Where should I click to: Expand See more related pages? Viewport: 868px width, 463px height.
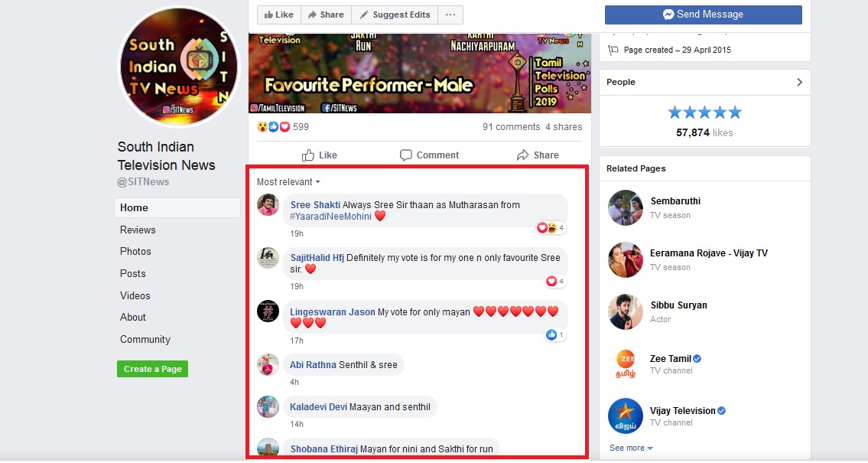click(631, 448)
